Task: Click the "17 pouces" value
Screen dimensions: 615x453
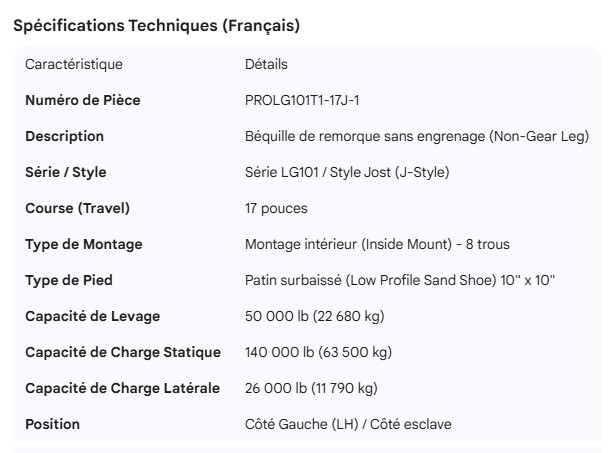Action: (x=276, y=208)
